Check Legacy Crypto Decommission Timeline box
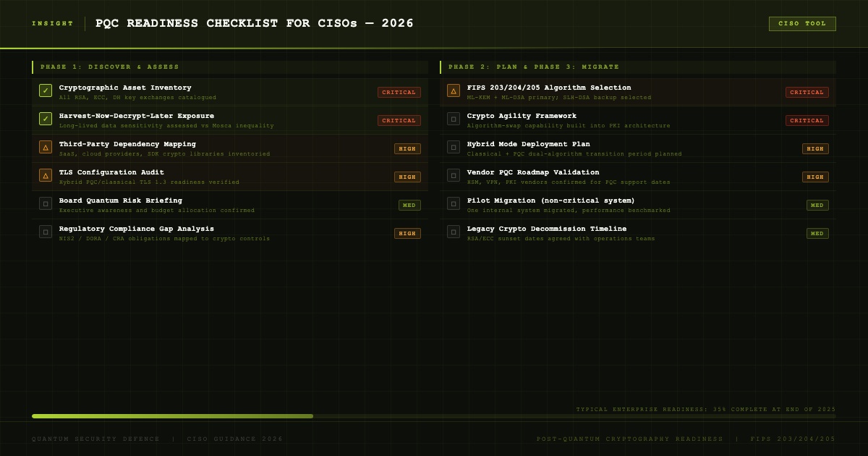The height and width of the screenshot is (456, 868). click(x=454, y=232)
